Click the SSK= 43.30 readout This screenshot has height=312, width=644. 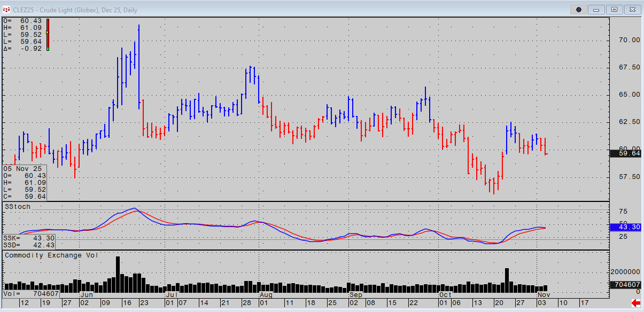[29, 238]
